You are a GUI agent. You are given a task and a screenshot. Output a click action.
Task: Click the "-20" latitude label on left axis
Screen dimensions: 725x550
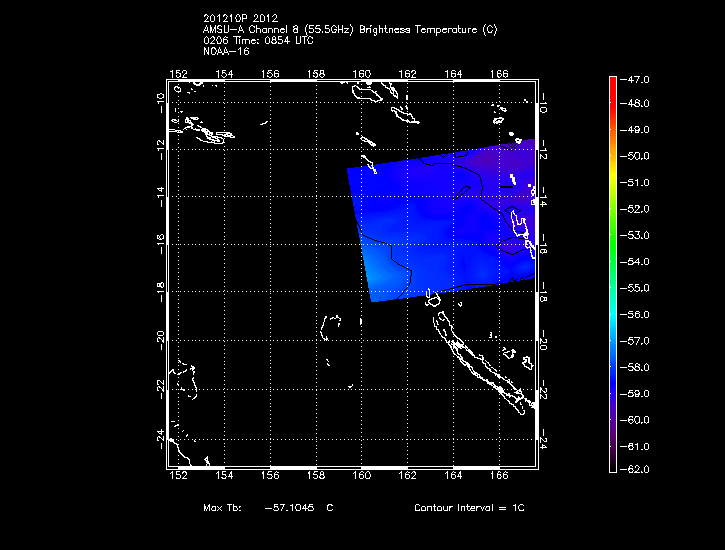160,341
